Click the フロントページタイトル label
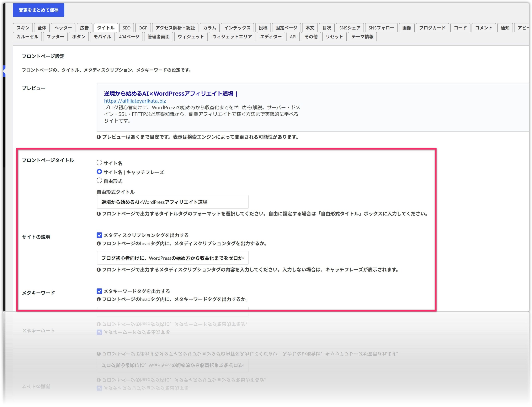 (48, 160)
